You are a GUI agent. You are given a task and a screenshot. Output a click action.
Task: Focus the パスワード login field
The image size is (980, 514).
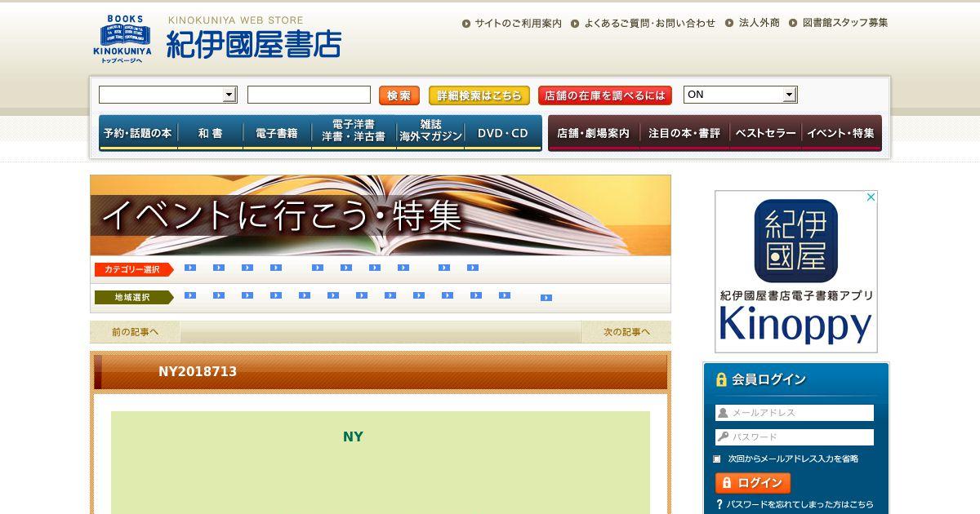click(795, 437)
